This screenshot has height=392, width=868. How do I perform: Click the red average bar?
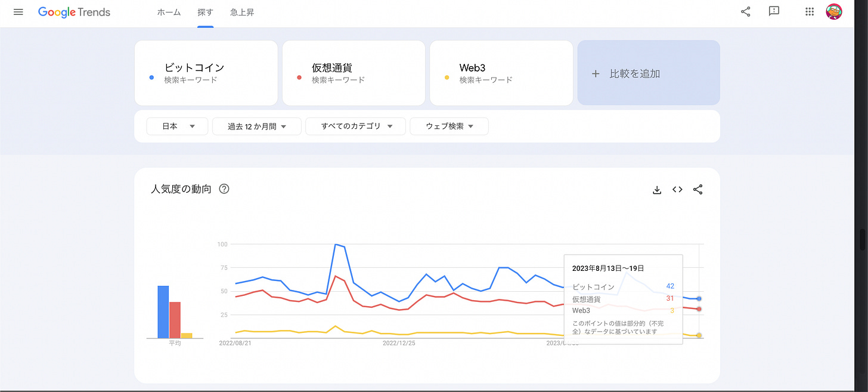click(x=175, y=320)
